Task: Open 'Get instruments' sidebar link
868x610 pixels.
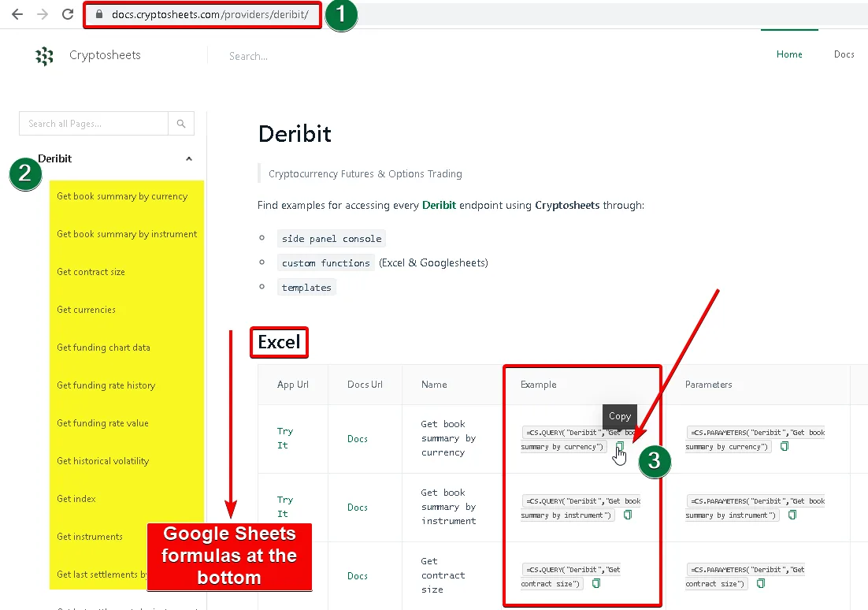Action: tap(90, 537)
